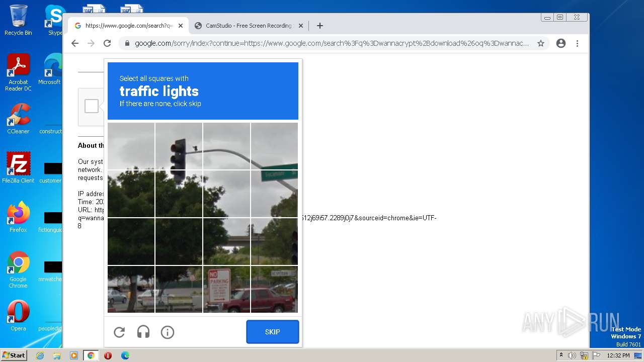Bookmark this page with the star icon

click(541, 43)
